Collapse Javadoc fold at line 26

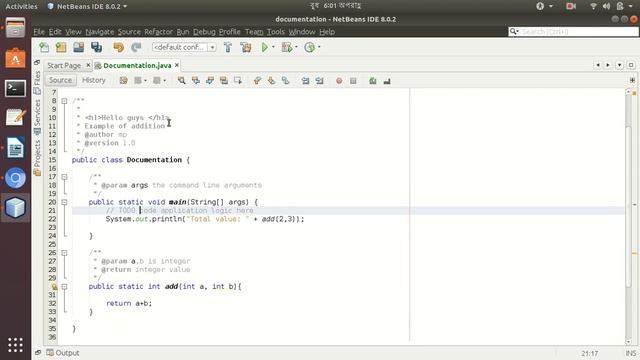pyautogui.click(x=64, y=253)
